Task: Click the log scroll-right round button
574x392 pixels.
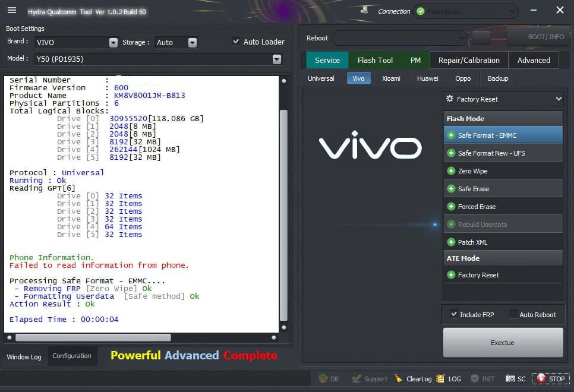Action: click(274, 337)
